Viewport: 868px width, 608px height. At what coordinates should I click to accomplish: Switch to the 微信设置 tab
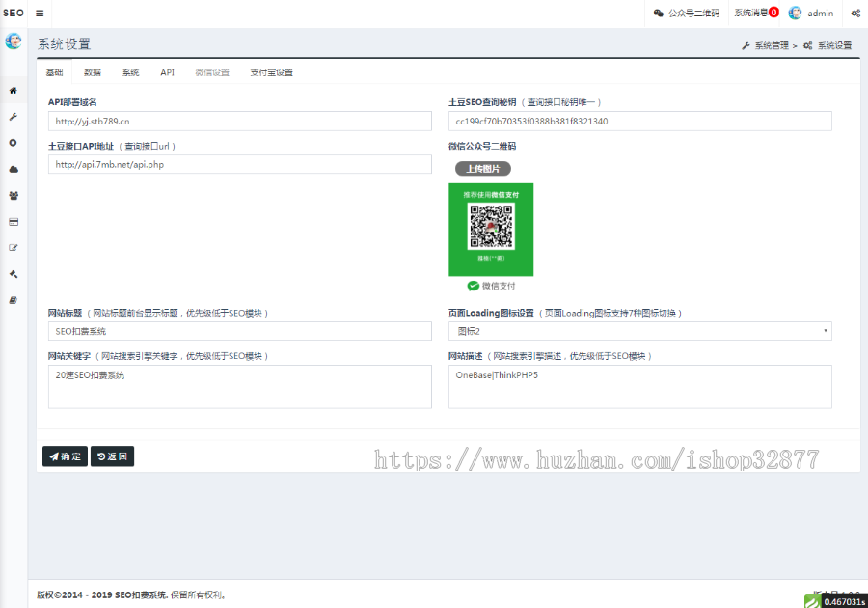212,72
